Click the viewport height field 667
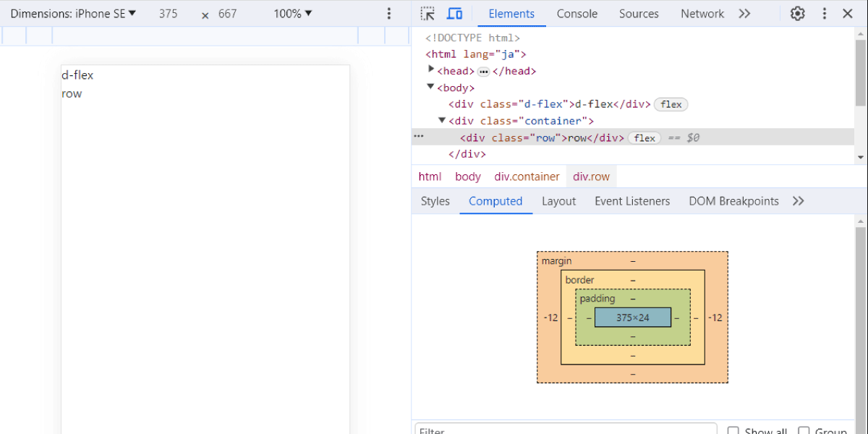Image resolution: width=868 pixels, height=434 pixels. tap(228, 14)
